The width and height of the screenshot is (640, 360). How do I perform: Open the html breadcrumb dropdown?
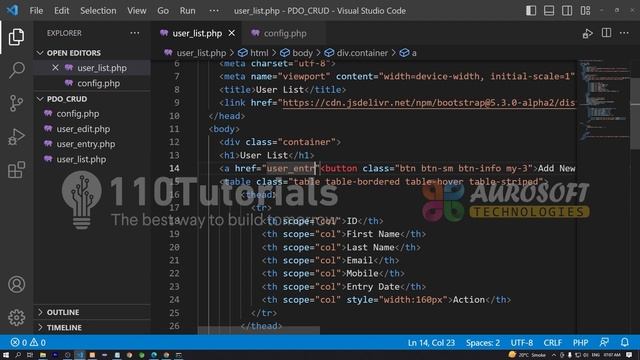tap(253, 53)
